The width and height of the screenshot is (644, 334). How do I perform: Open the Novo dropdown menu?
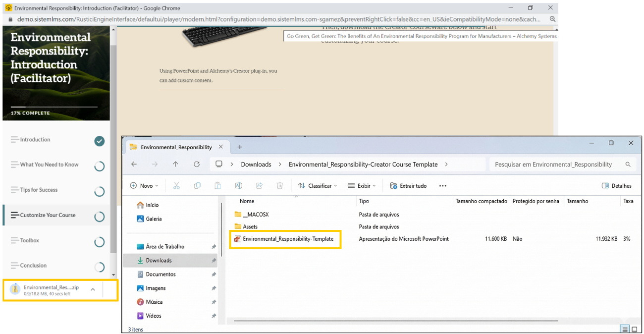tap(144, 186)
